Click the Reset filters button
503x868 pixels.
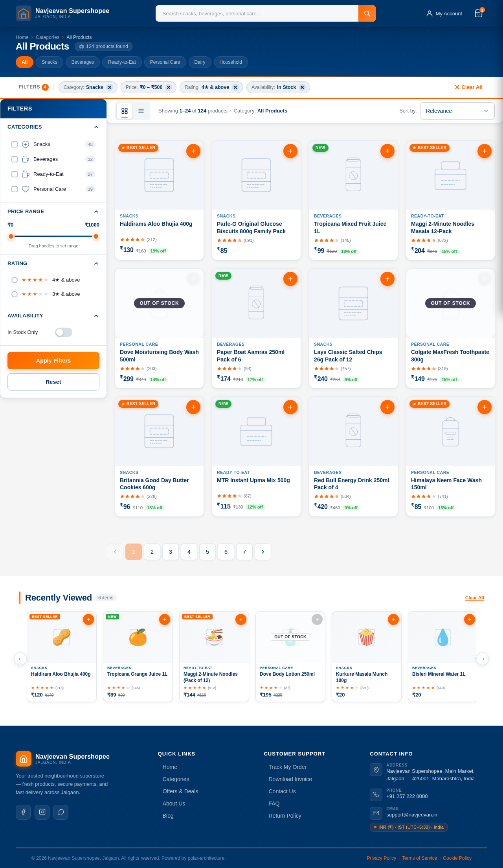tap(53, 382)
